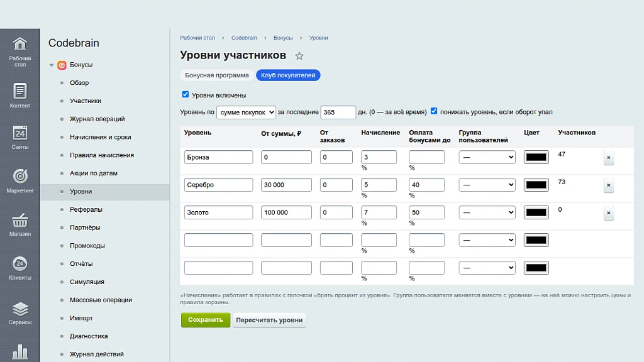Viewport: 644px width, 362px height.
Task: Pick a color for the Серебро level
Action: click(x=536, y=185)
